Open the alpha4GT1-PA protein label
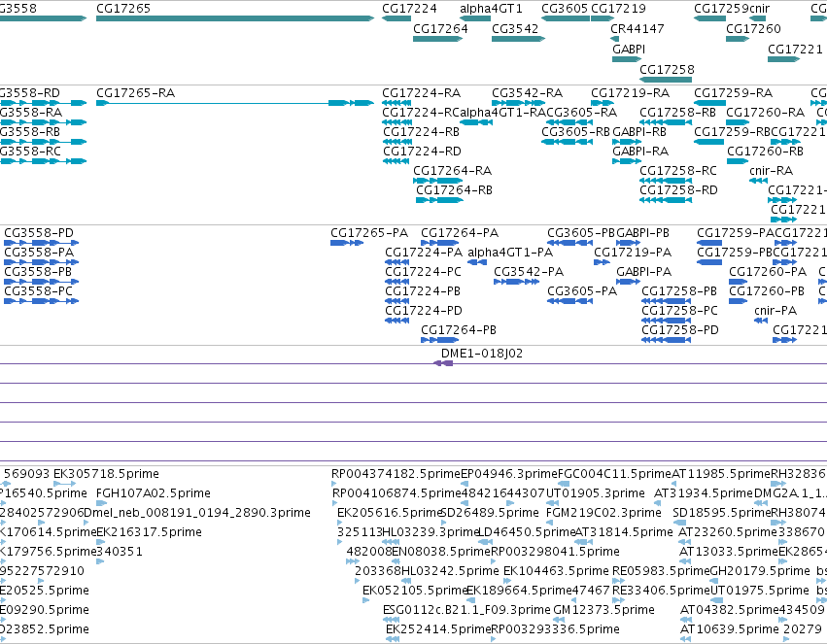 pyautogui.click(x=510, y=253)
